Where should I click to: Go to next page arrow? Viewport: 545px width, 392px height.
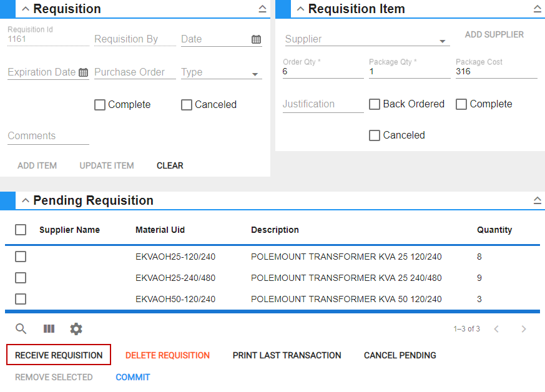(524, 329)
